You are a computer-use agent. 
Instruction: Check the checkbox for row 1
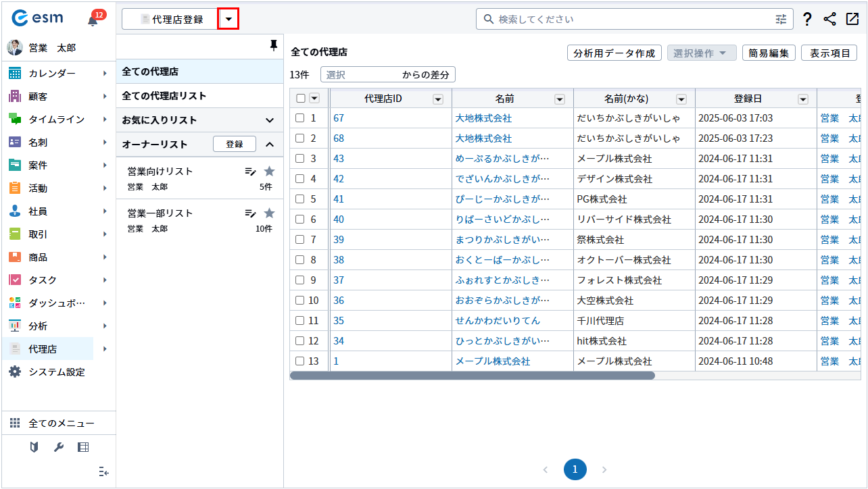[x=300, y=118]
